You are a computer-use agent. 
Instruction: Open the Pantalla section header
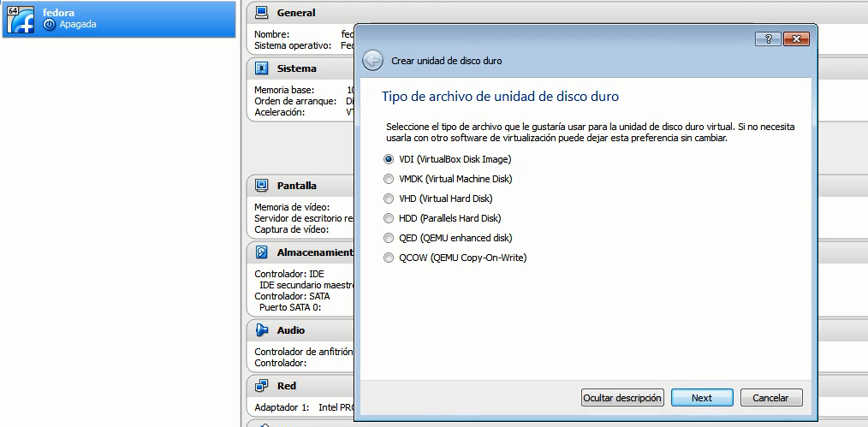(297, 186)
